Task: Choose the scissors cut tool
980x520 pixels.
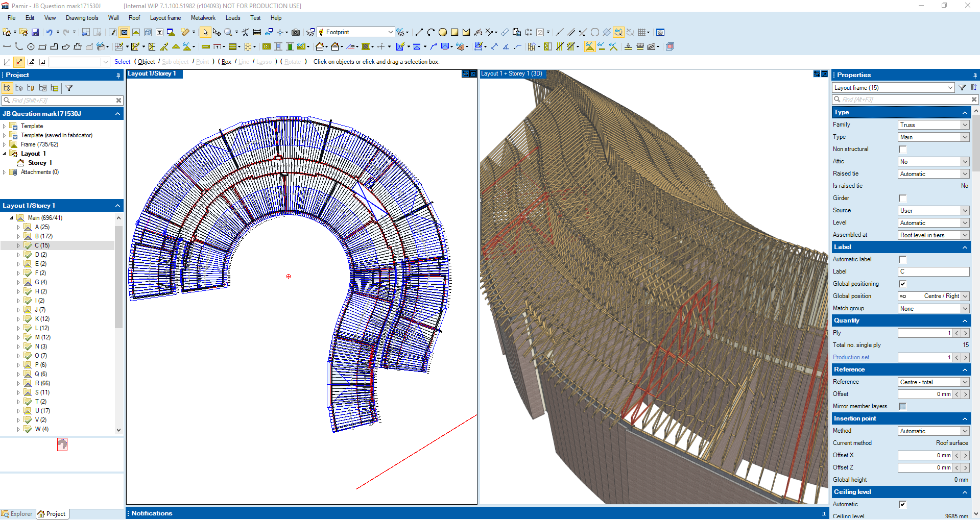Action: [x=245, y=32]
